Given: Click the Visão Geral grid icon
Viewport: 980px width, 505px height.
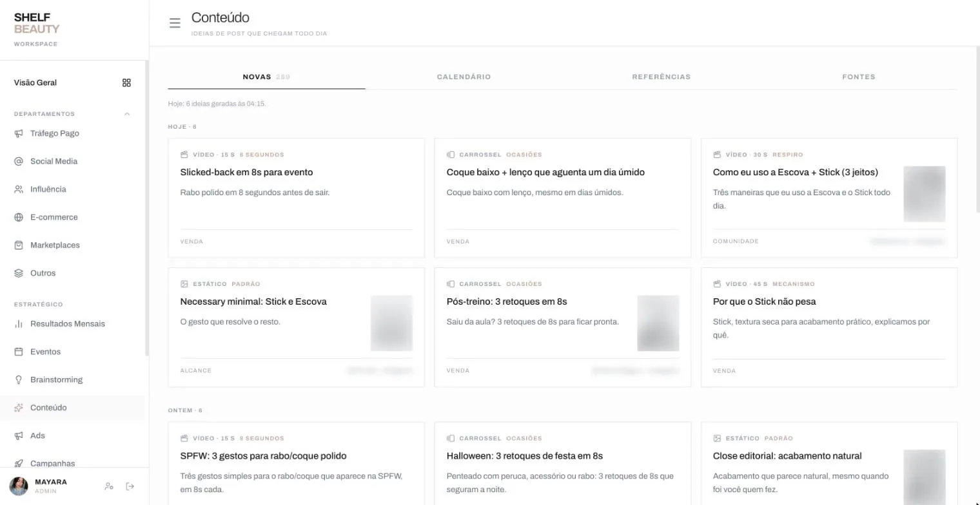Looking at the screenshot, I should click(x=126, y=82).
